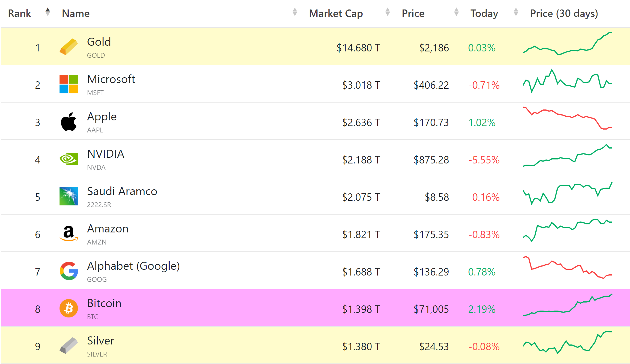This screenshot has height=364, width=630.
Task: Click the Amazon logo icon
Action: point(68,234)
